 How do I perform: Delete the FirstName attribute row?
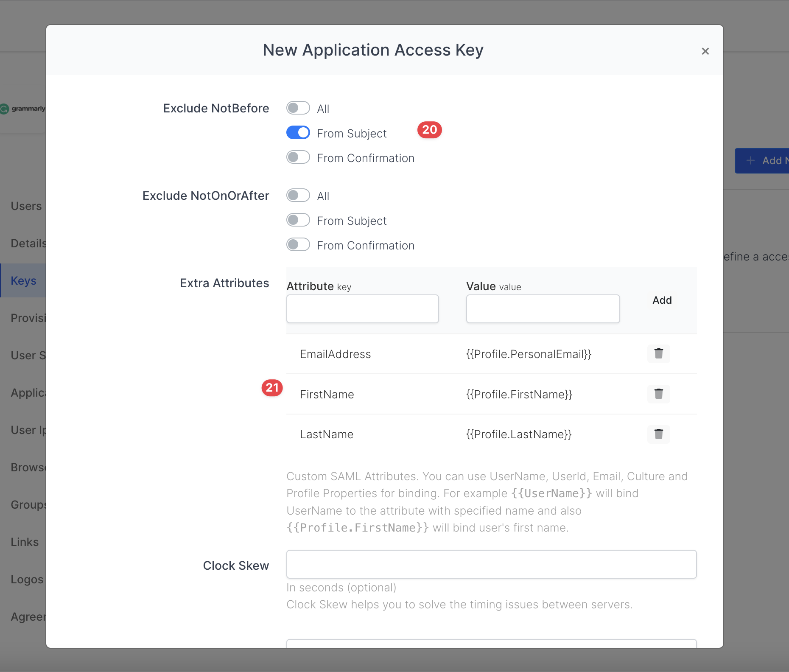coord(658,394)
